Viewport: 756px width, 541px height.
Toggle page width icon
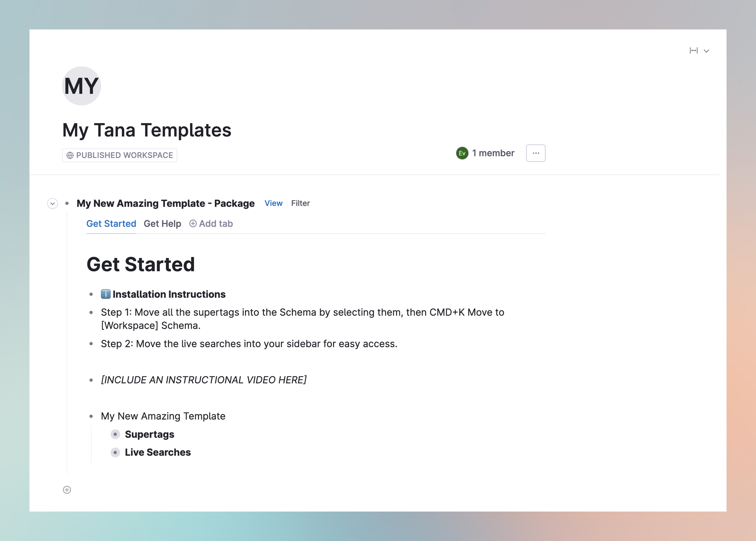click(694, 51)
